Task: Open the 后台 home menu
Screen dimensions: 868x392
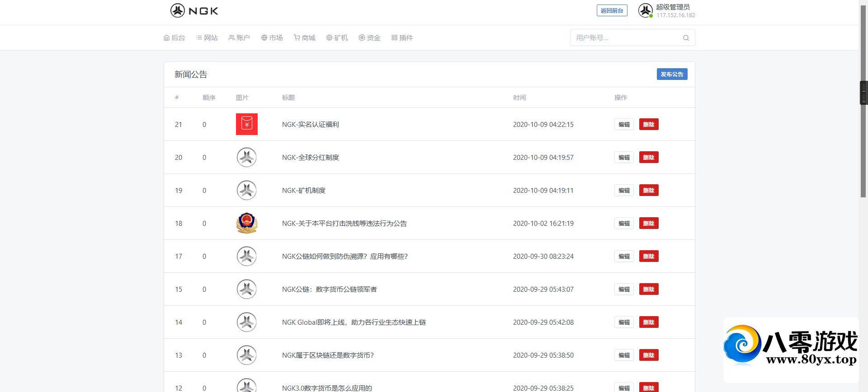Action: click(175, 38)
